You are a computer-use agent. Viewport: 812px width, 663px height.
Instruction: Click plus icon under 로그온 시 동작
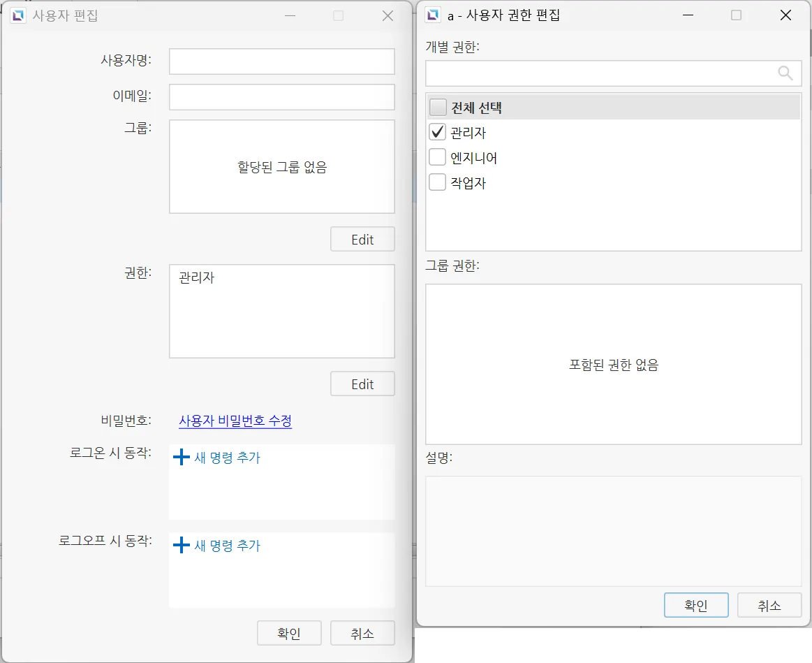[x=181, y=458]
